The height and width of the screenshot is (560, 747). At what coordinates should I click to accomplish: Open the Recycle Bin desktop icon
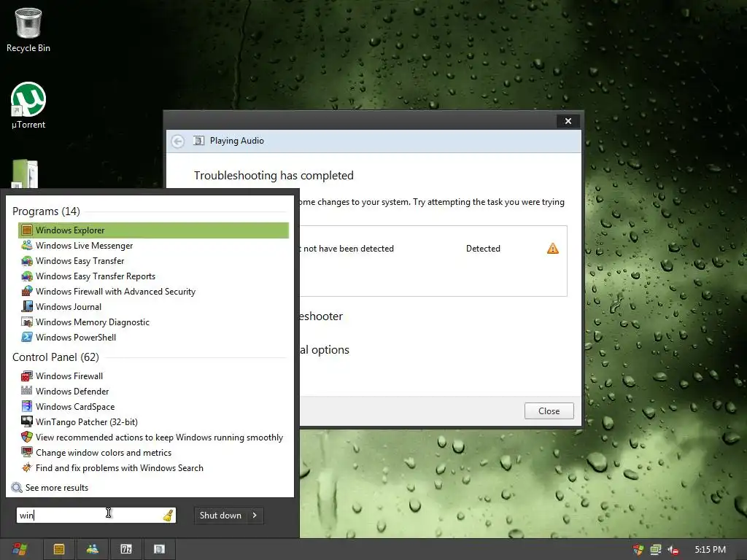point(28,29)
